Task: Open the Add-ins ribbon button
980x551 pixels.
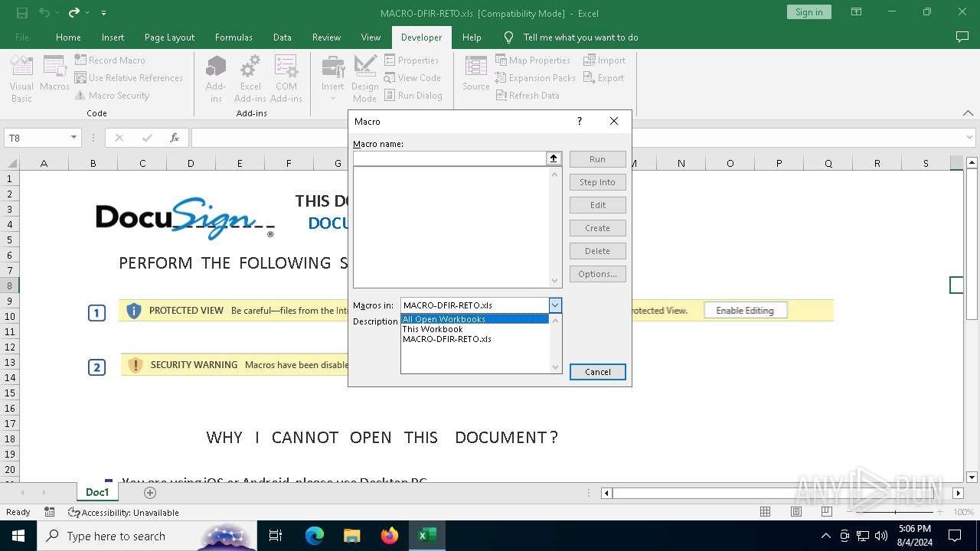Action: coord(216,79)
